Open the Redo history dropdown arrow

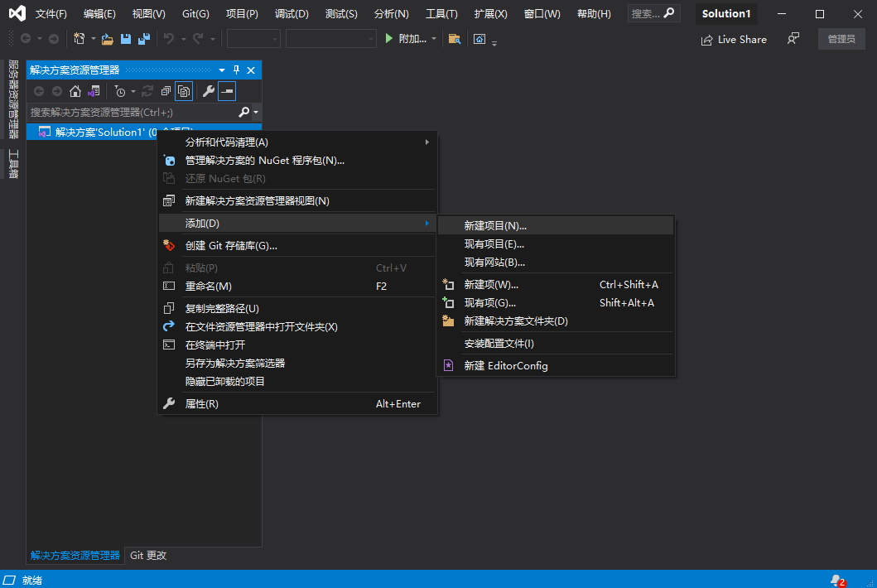213,39
